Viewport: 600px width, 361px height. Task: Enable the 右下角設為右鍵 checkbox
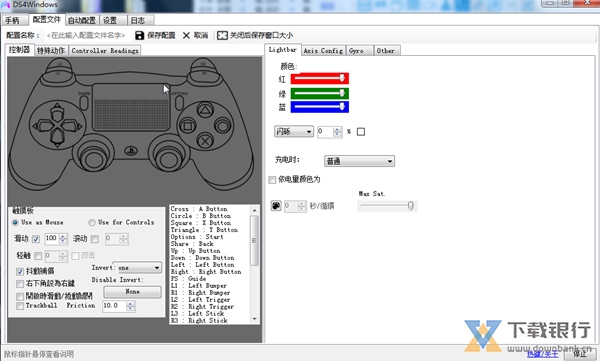pyautogui.click(x=20, y=284)
